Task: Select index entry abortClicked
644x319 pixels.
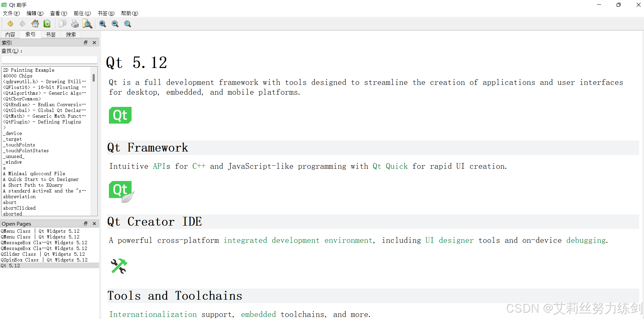Action: (x=19, y=208)
